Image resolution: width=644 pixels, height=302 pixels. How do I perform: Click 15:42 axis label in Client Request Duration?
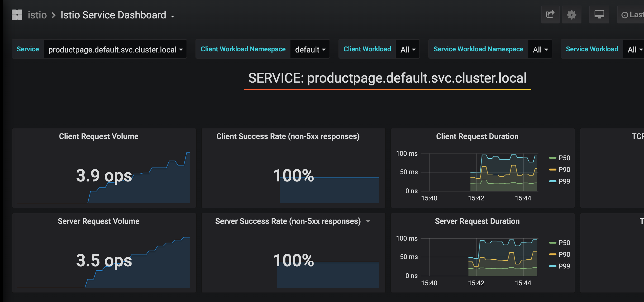(476, 198)
